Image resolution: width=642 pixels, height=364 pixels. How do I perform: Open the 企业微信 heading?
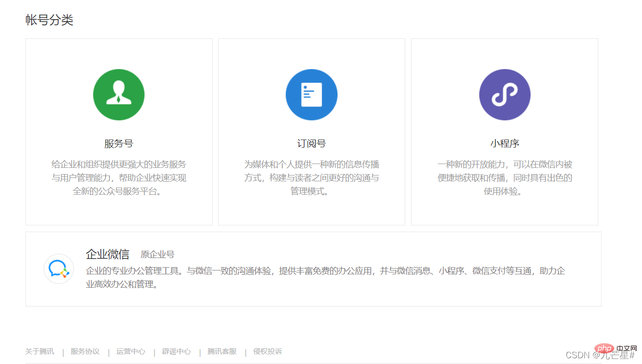click(x=108, y=254)
